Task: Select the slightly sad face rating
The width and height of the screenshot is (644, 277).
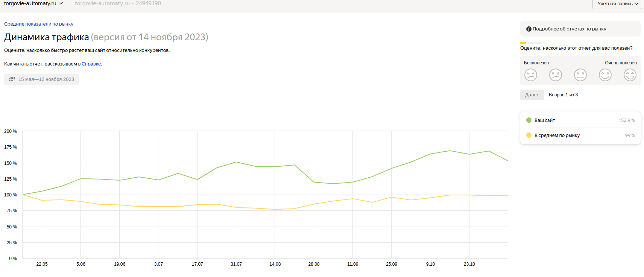Action: [x=556, y=75]
